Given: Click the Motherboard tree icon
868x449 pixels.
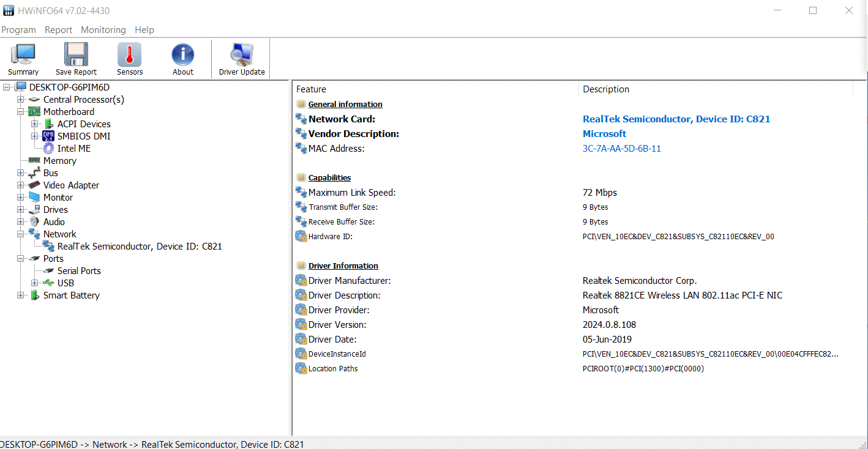Looking at the screenshot, I should coord(34,111).
